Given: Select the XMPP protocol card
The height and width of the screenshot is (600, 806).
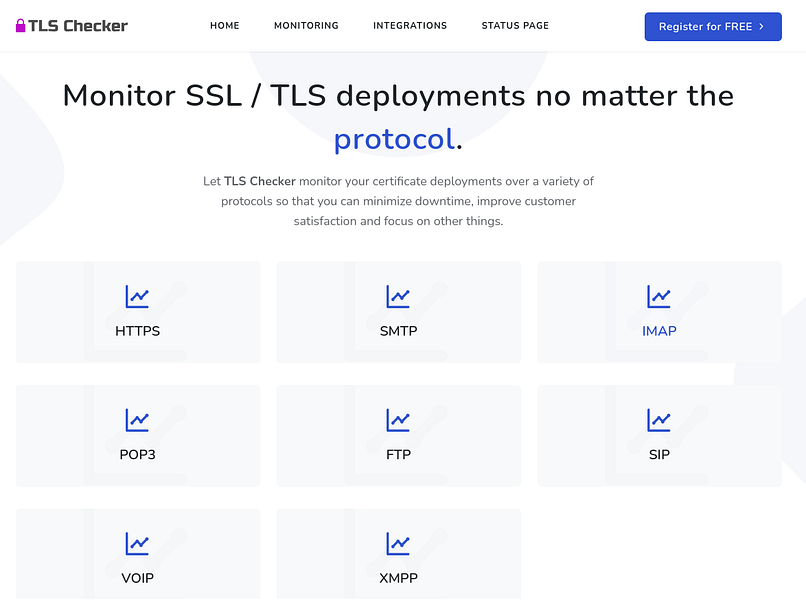Looking at the screenshot, I should coord(398,554).
